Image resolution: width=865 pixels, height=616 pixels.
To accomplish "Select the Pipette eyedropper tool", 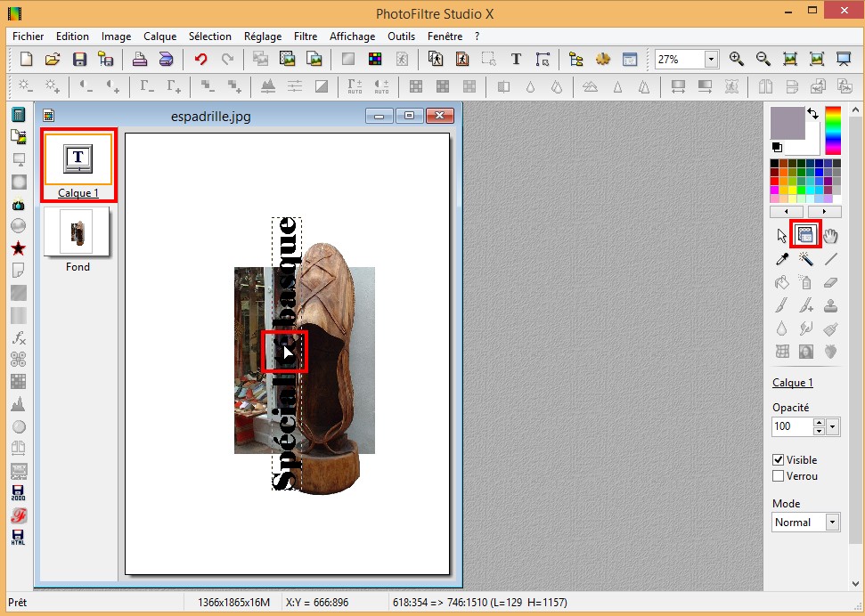I will coord(782,259).
